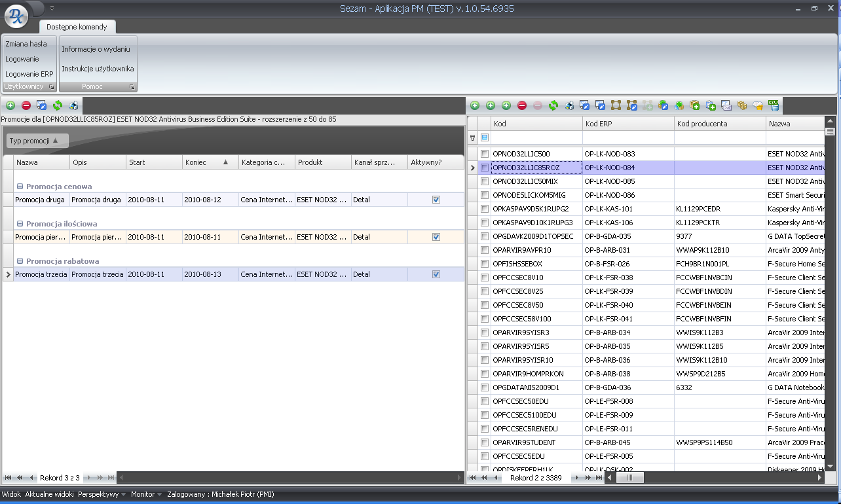Check the box for product OPNOD32LLIC500

485,154
